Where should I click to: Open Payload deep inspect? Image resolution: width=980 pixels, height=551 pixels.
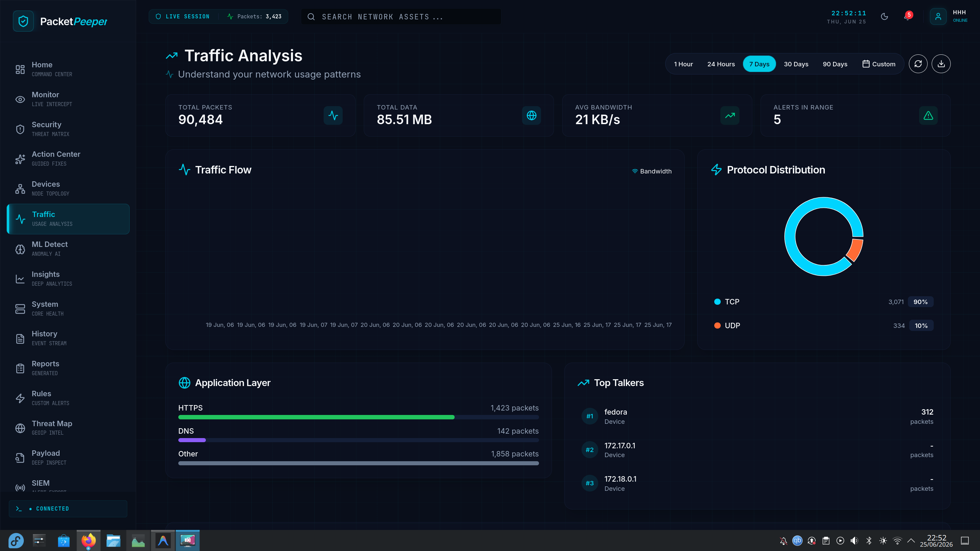68,457
